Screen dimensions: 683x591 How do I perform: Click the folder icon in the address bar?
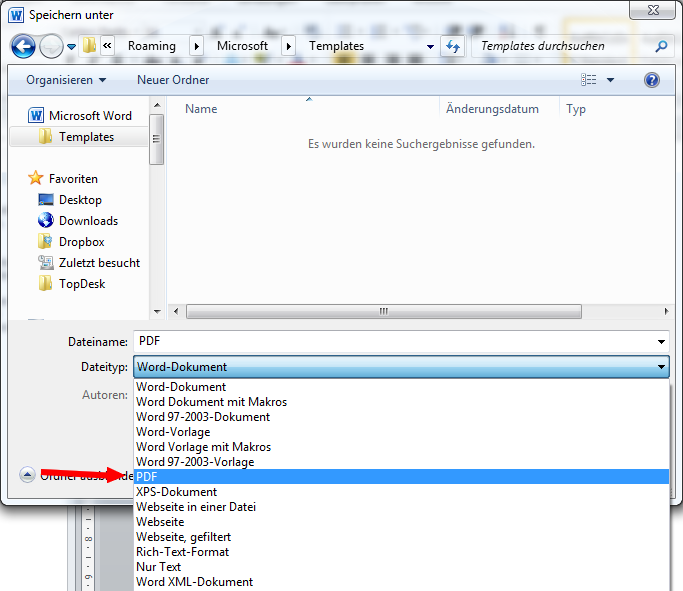point(89,45)
